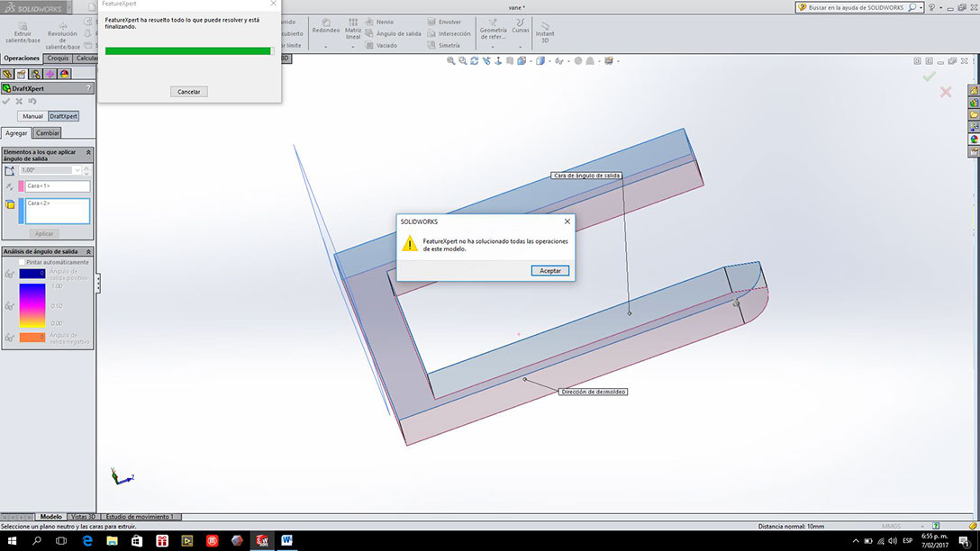
Task: Click Ángulo de salida toolbar tool
Action: point(393,33)
